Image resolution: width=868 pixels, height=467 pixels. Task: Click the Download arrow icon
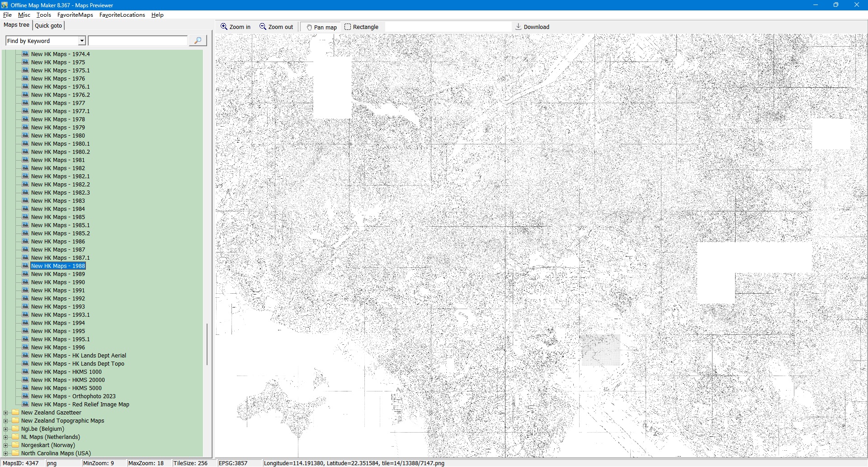click(519, 27)
